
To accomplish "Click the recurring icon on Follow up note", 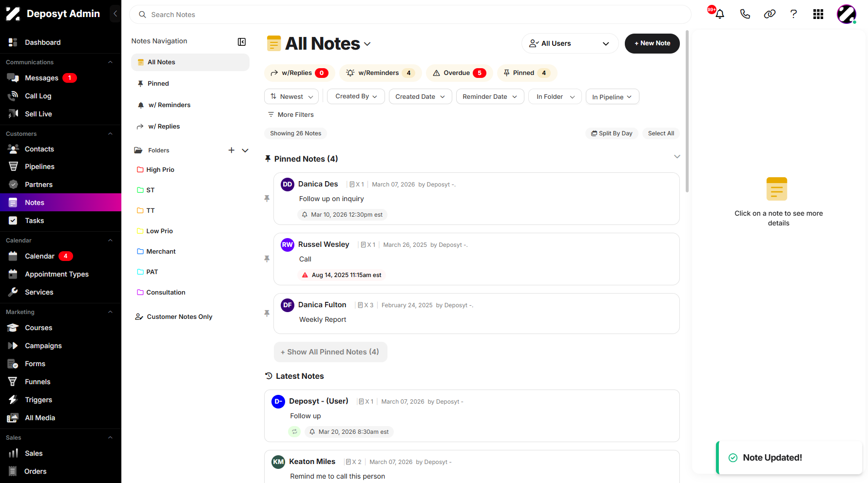I will coord(294,432).
